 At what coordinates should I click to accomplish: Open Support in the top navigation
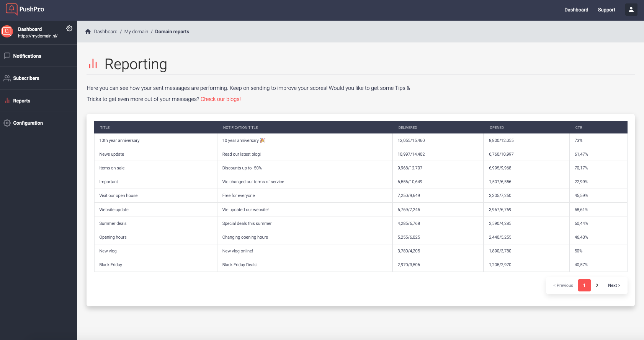click(606, 10)
